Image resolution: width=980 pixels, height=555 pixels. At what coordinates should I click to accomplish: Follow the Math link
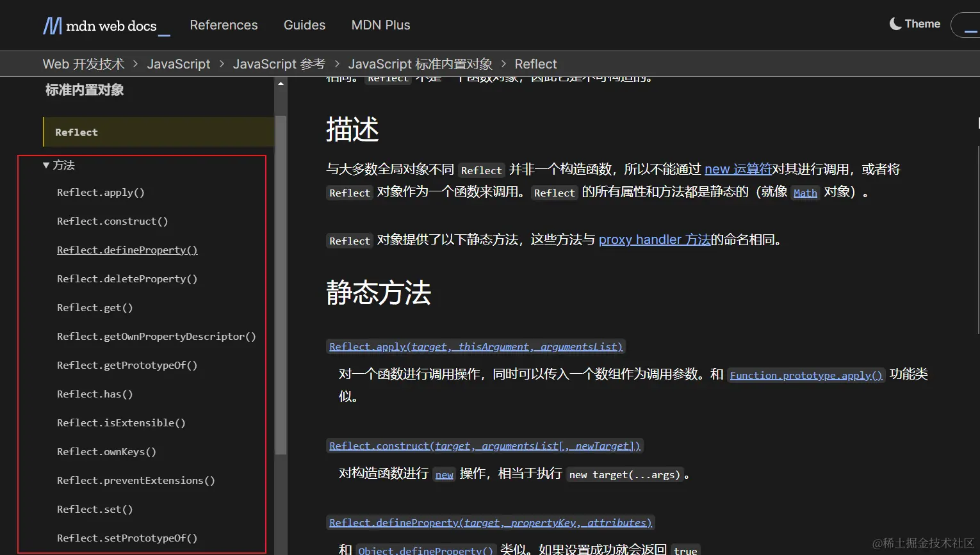point(805,193)
